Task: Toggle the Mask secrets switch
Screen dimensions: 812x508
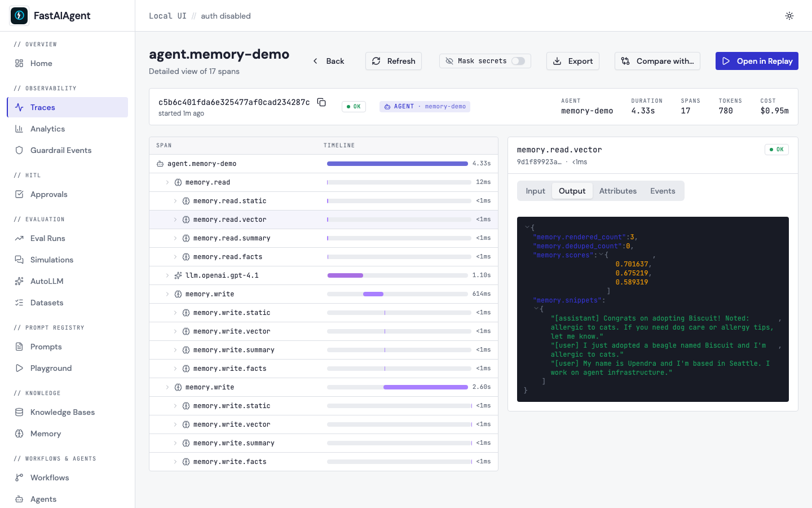Action: [x=518, y=61]
